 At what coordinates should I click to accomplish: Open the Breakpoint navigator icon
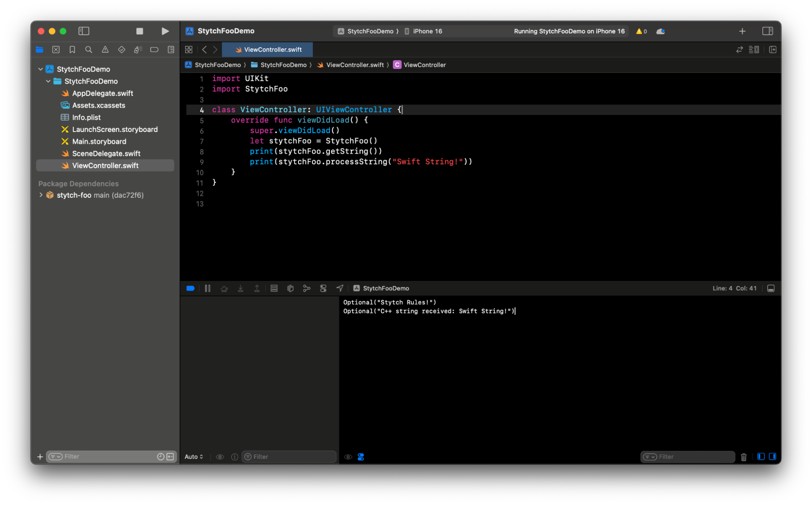click(154, 50)
